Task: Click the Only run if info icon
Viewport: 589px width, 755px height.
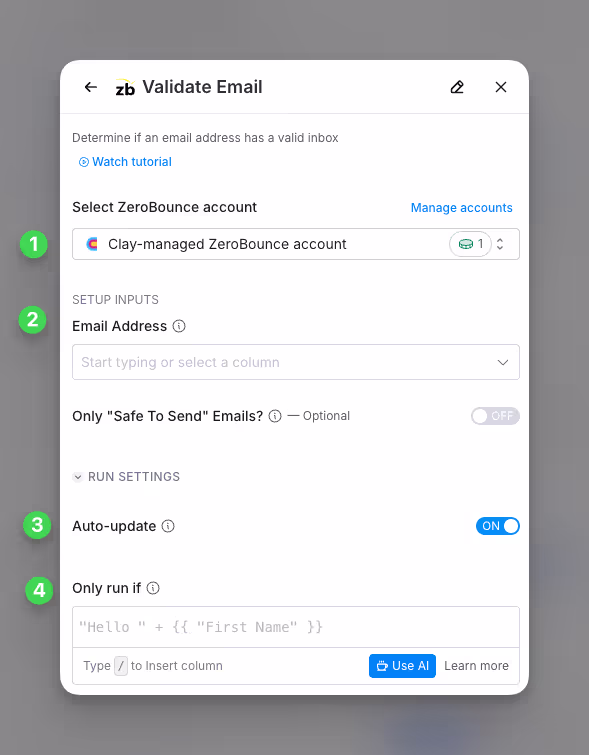Action: (153, 588)
